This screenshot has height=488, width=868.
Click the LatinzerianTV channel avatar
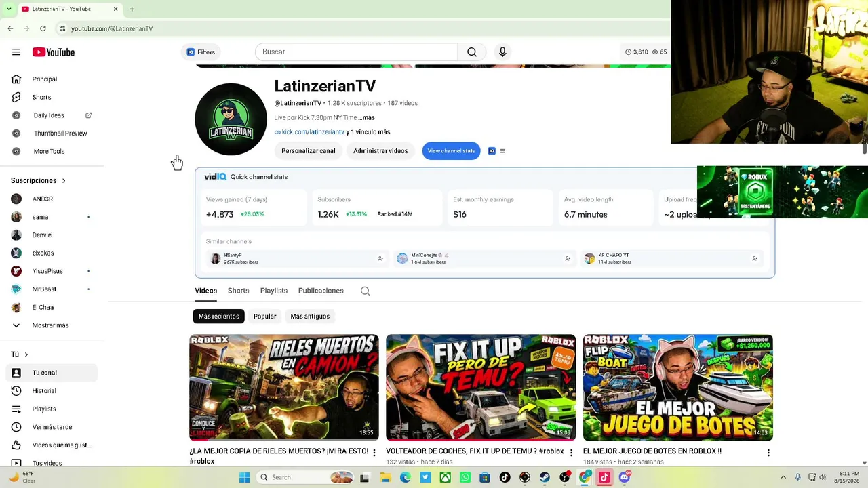231,119
